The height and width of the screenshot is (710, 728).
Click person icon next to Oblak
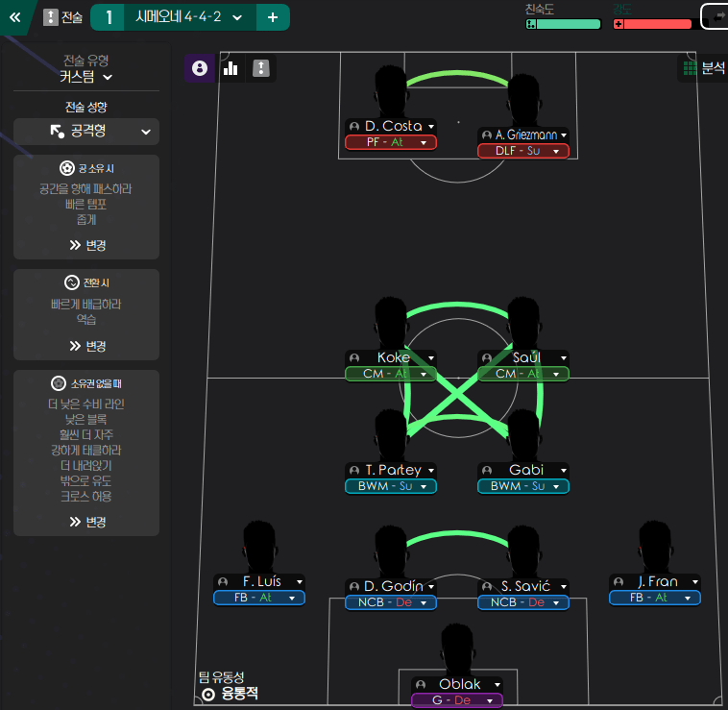421,684
